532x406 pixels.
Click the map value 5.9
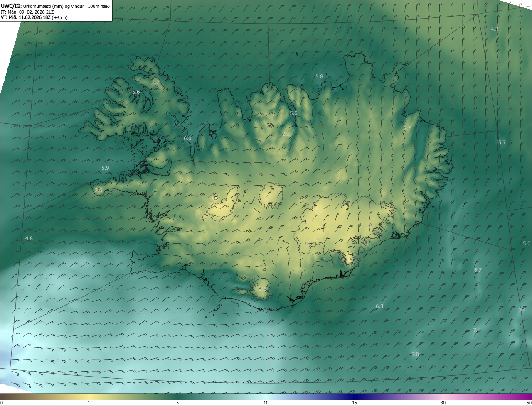coord(105,168)
